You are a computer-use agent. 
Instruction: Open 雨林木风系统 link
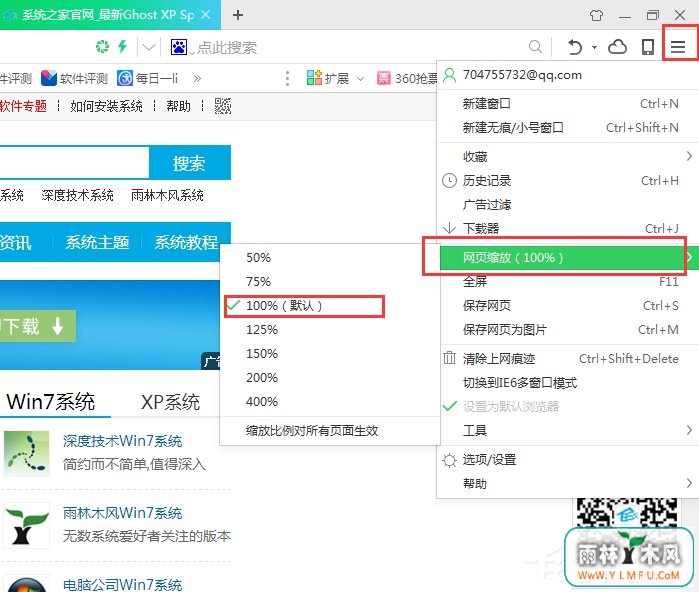click(x=168, y=195)
